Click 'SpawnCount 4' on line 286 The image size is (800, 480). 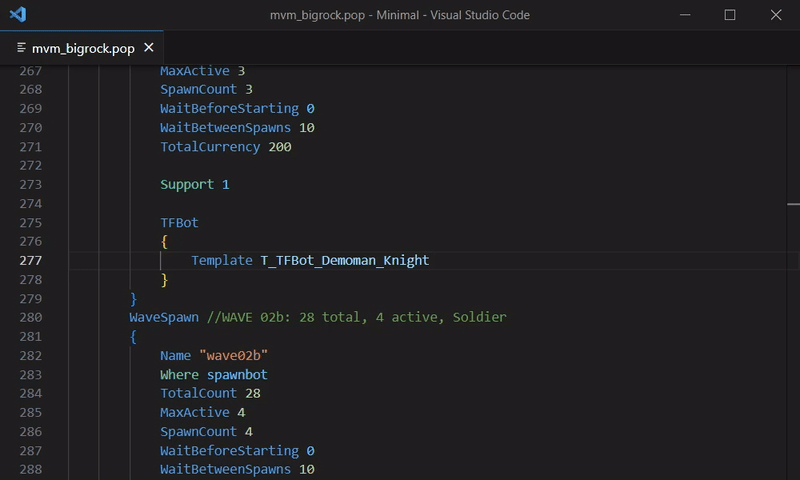click(207, 432)
